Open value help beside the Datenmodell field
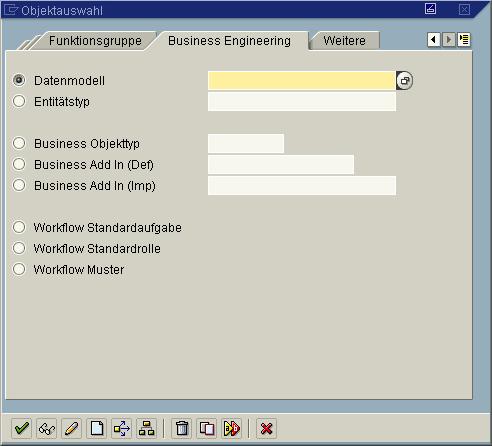The width and height of the screenshot is (492, 446). point(405,81)
